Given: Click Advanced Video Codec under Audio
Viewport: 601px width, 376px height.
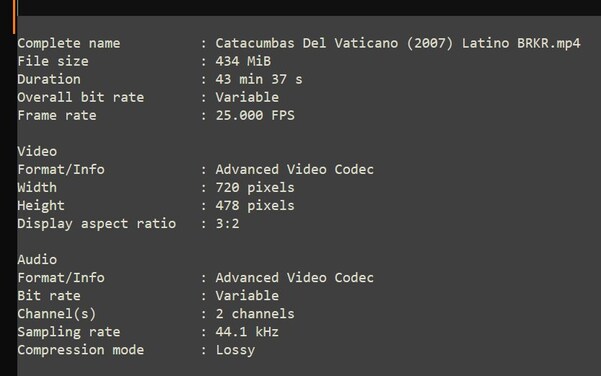Looking at the screenshot, I should click(294, 277).
